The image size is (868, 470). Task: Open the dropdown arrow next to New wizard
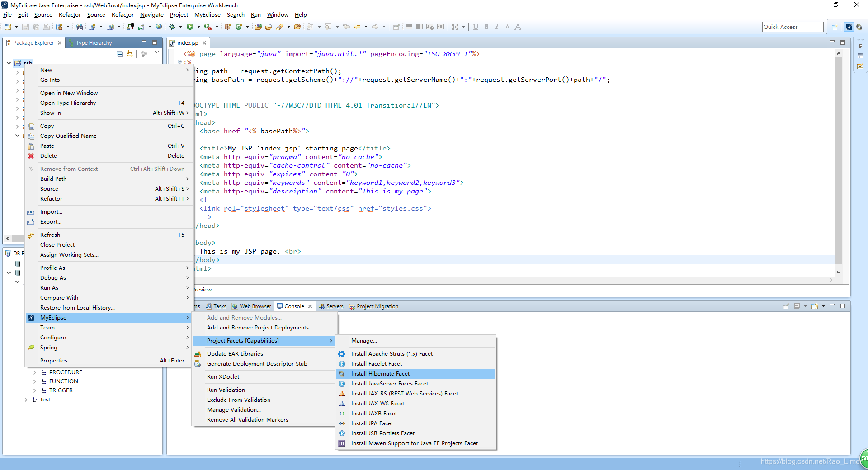point(16,27)
